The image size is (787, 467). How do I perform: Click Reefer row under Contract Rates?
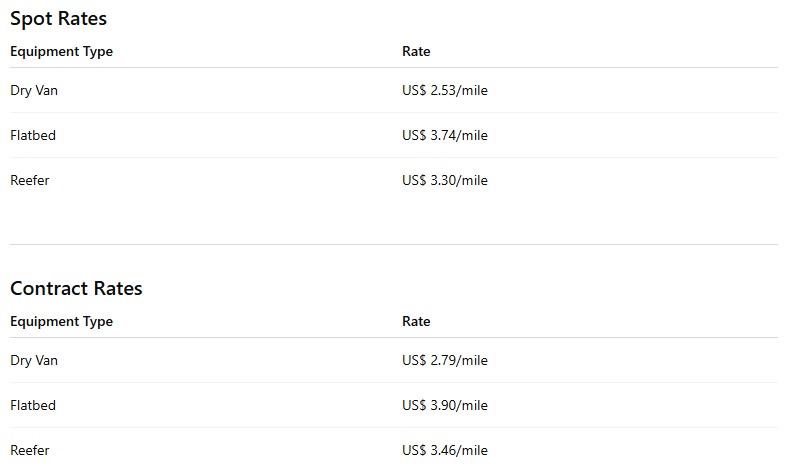(394, 450)
